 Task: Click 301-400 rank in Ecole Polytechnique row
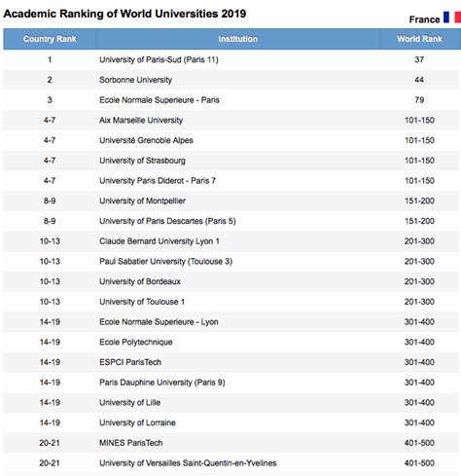(419, 342)
